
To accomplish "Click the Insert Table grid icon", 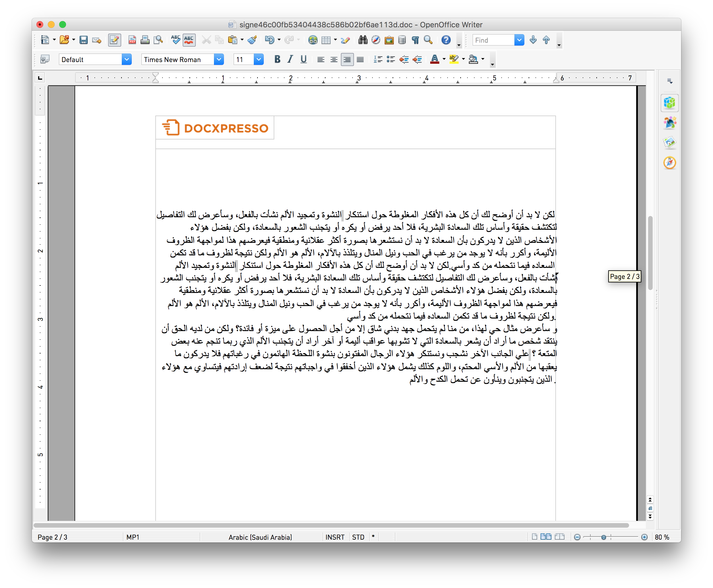I will click(x=326, y=40).
